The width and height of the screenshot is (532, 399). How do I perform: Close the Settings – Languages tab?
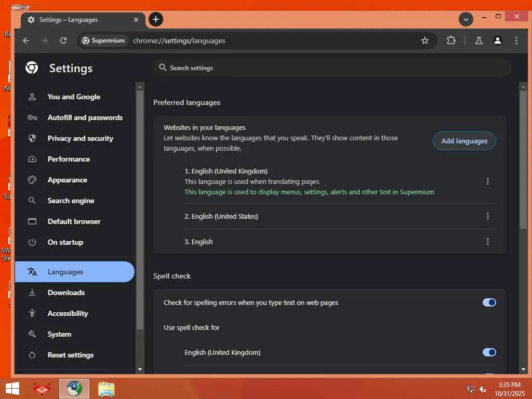[x=136, y=20]
